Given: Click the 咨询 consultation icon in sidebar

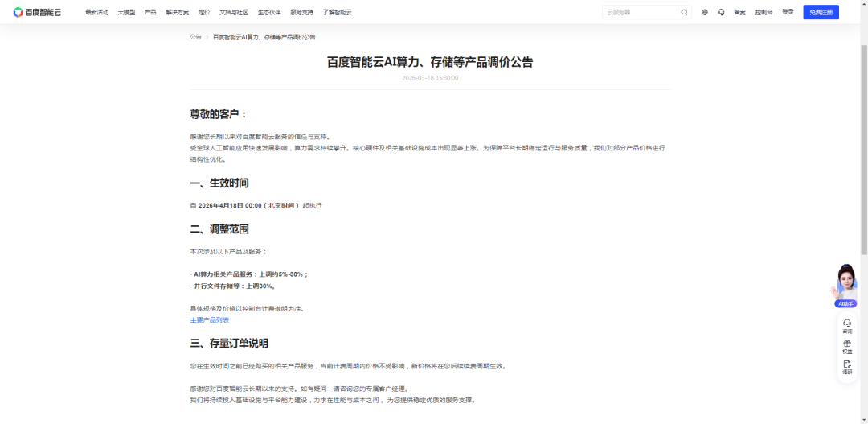Looking at the screenshot, I should coord(847,326).
